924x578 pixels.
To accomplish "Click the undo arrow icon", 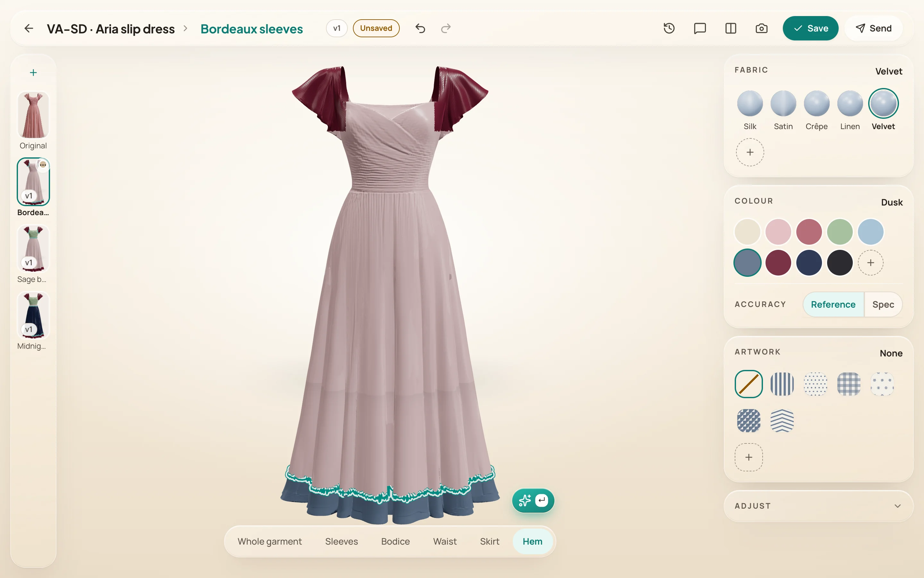I will coord(420,28).
